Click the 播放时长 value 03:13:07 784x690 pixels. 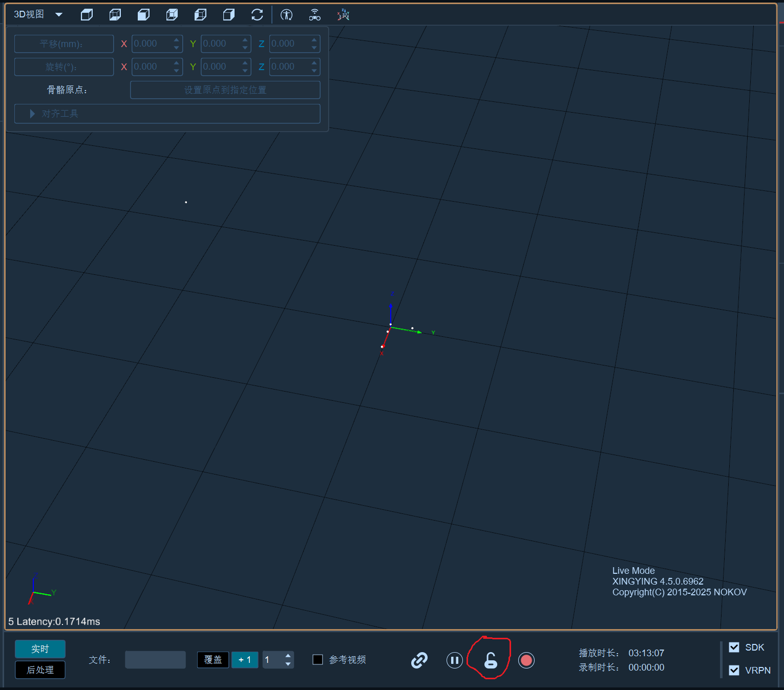point(646,653)
